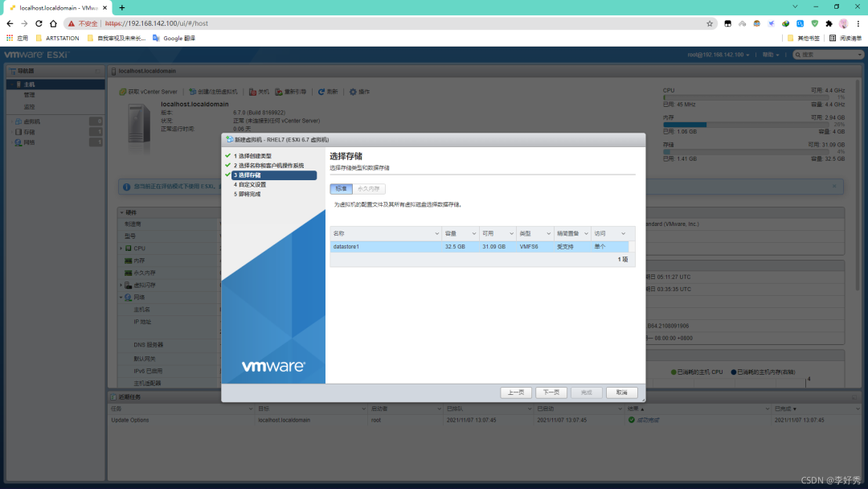Click the 31.09 GB free-space cell
868x489 pixels.
pos(493,246)
